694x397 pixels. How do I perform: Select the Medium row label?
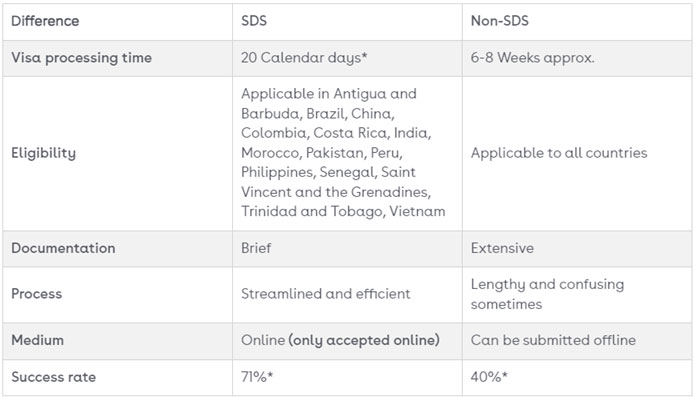click(38, 340)
